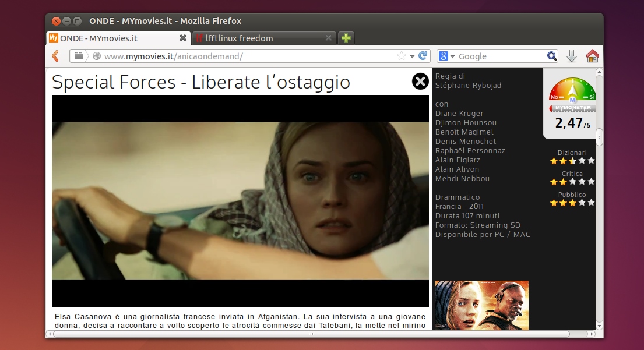Click the Pubblico star rating

pyautogui.click(x=572, y=203)
